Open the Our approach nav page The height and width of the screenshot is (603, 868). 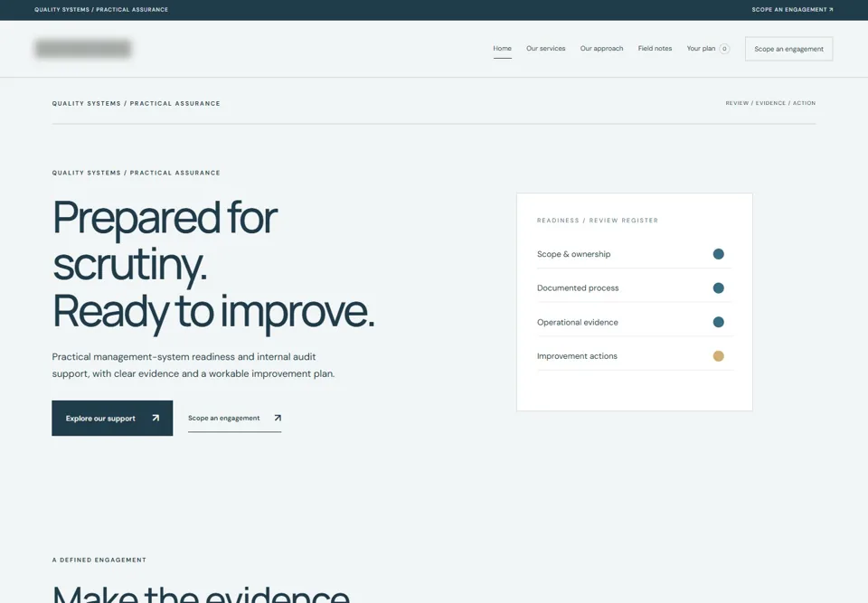pos(602,49)
